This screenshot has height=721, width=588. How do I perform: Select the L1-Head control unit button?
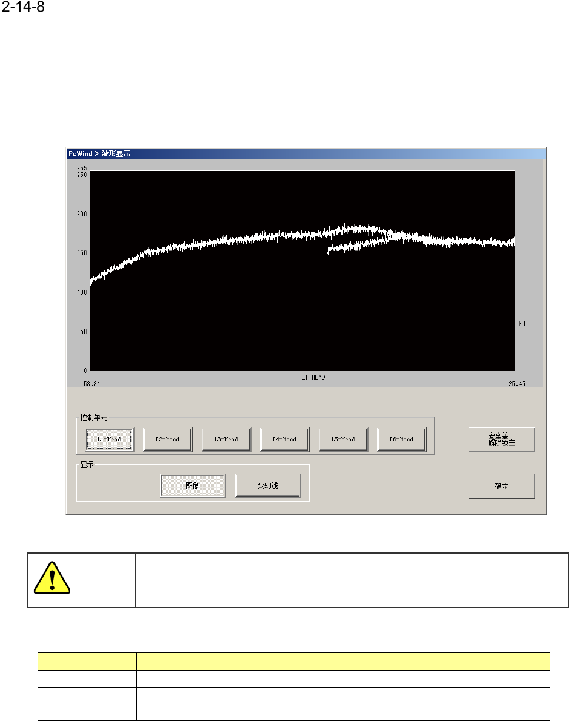click(110, 440)
